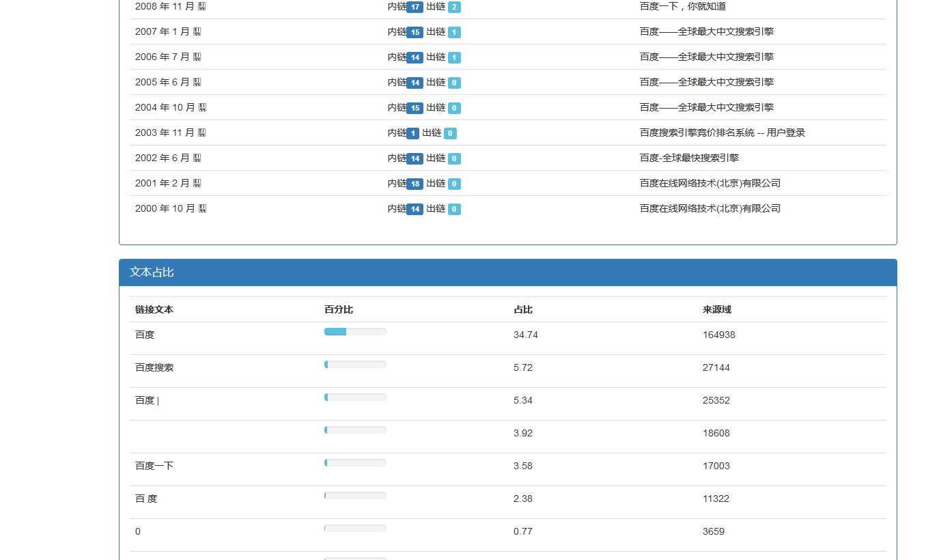926x560 pixels.
Task: Click the source domain count 17003
Action: [x=716, y=466]
